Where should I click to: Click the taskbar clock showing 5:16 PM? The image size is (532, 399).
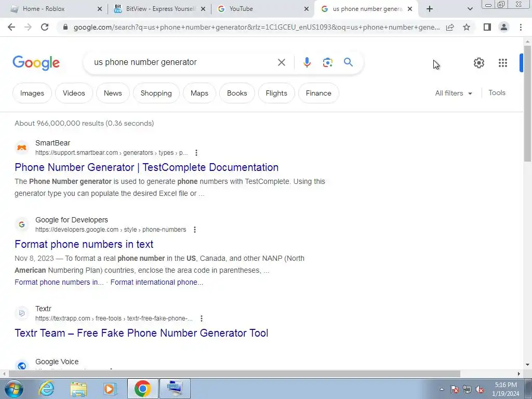506,389
